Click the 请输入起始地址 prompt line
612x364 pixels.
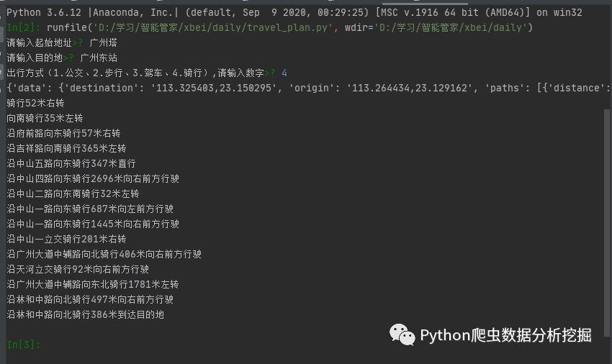click(x=62, y=42)
